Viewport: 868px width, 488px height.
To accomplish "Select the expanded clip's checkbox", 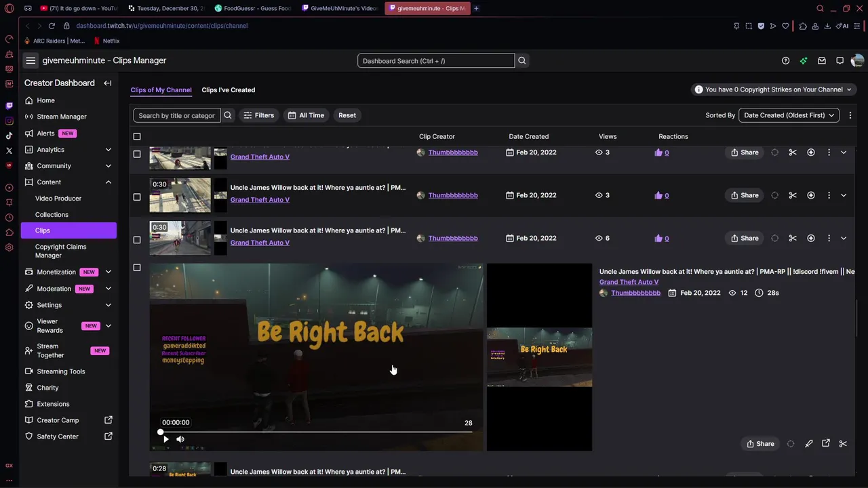I will point(137,268).
